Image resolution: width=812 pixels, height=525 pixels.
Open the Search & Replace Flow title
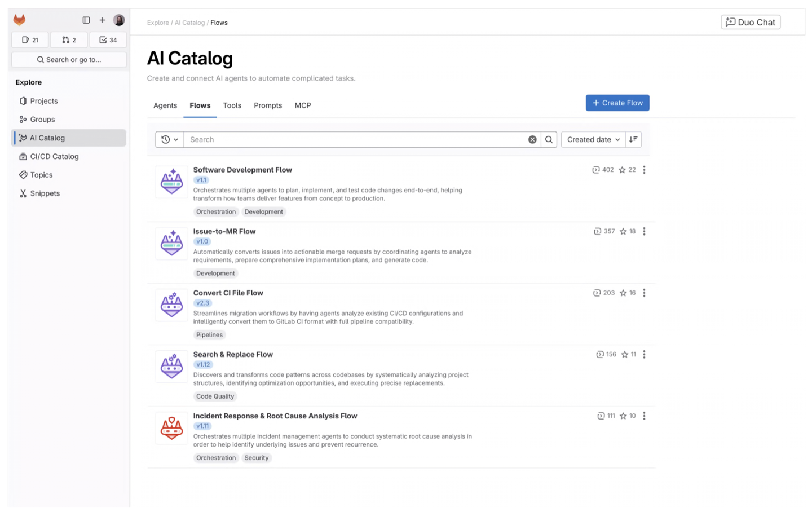[x=233, y=354]
